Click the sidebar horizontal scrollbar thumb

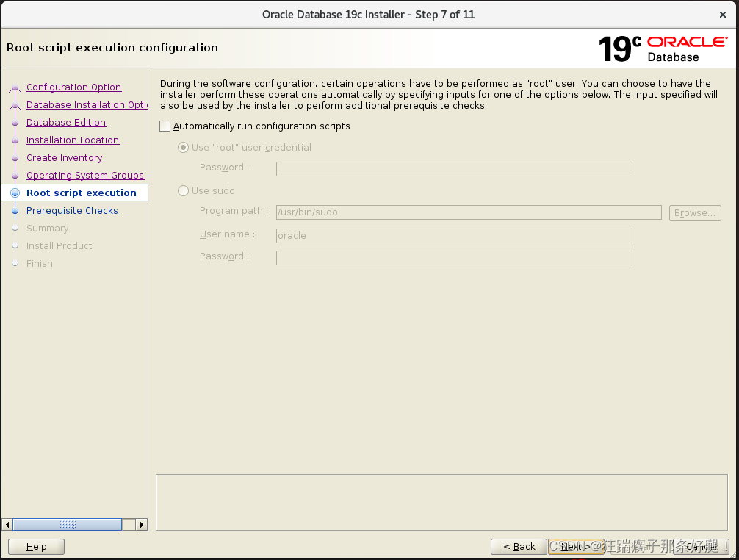[x=68, y=525]
